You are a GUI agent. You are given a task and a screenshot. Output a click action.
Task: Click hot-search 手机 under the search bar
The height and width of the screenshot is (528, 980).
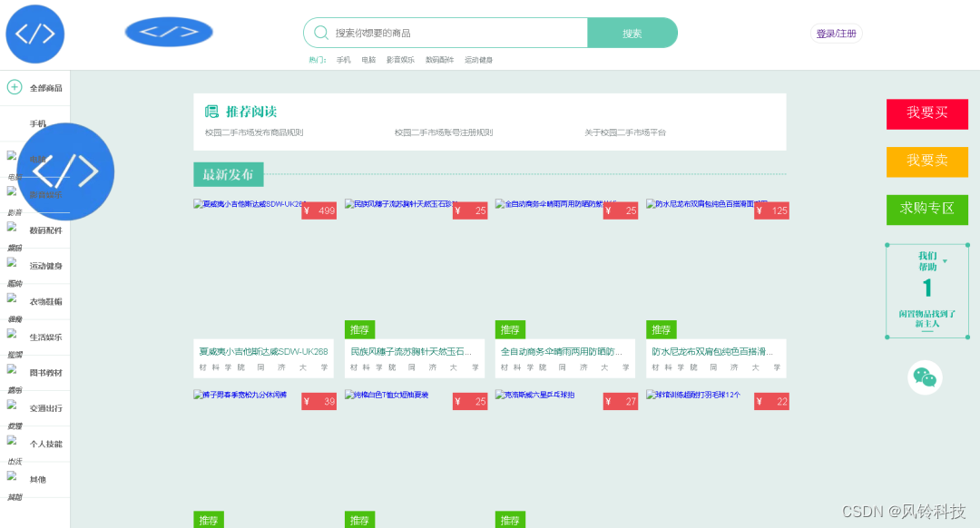pyautogui.click(x=343, y=60)
